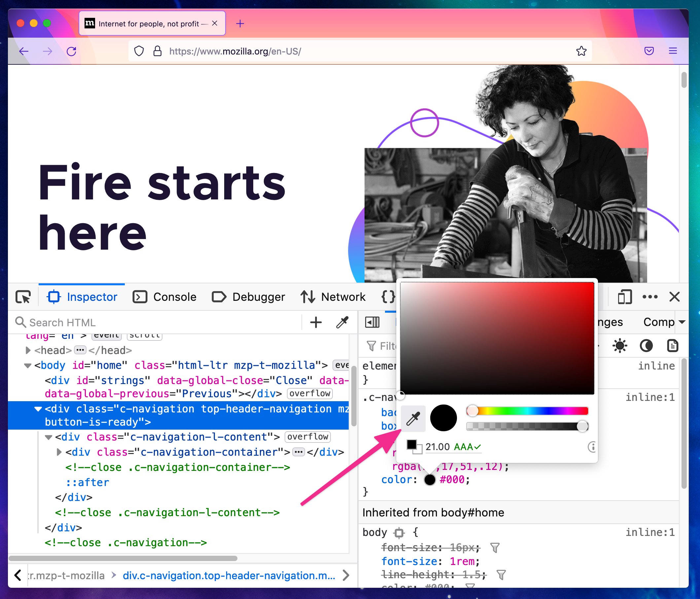Open Save to Pocket icon
The image size is (700, 599).
(x=648, y=51)
